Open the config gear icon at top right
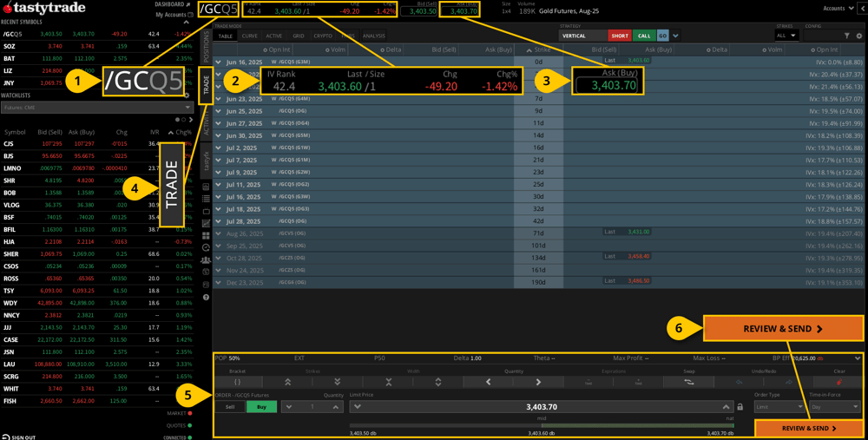 pos(859,36)
